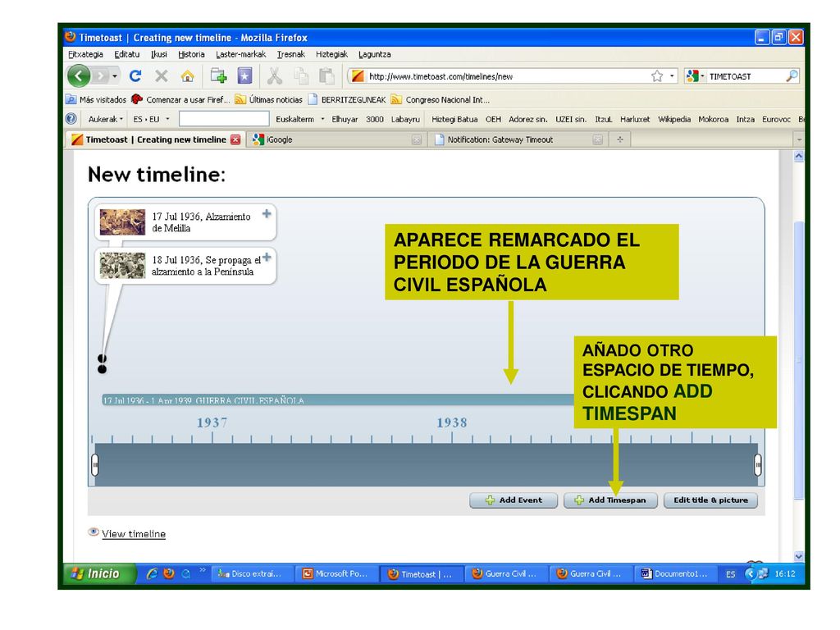840x630 pixels.
Task: Cut with the scissors icon
Action: point(275,76)
